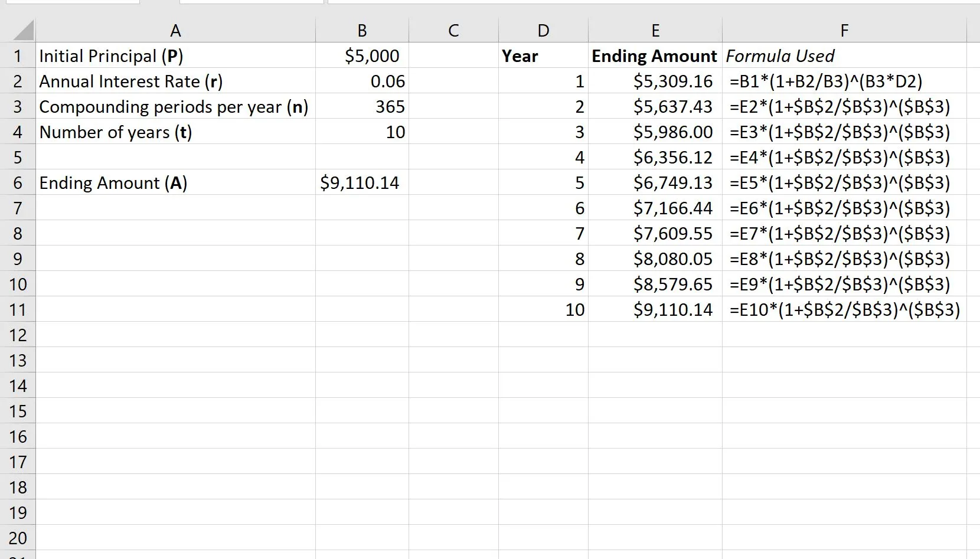Screen dimensions: 980x559
Task: Select column C header
Action: (x=453, y=30)
